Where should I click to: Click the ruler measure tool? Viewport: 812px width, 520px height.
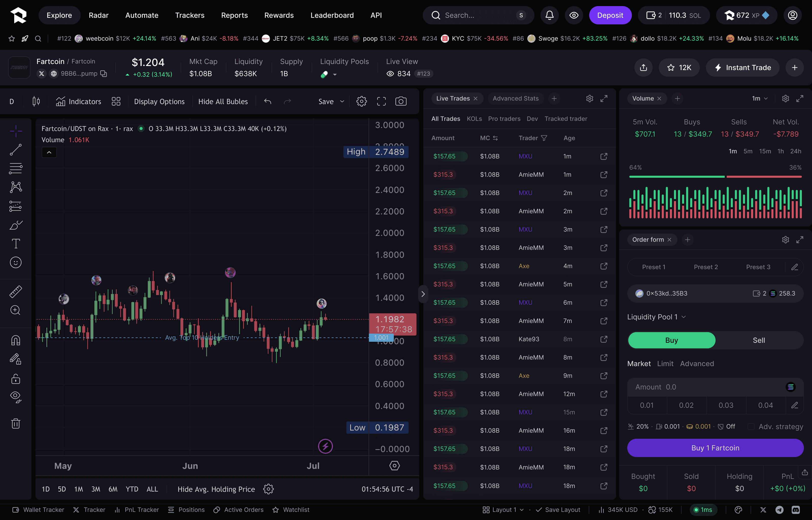click(x=15, y=291)
